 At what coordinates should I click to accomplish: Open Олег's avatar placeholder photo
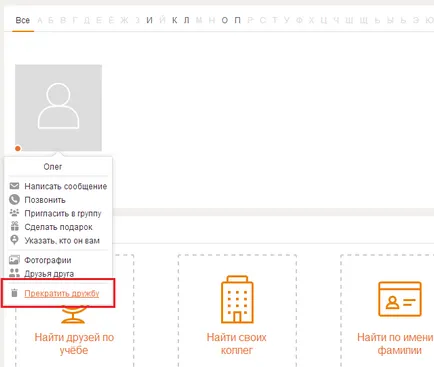(58, 108)
